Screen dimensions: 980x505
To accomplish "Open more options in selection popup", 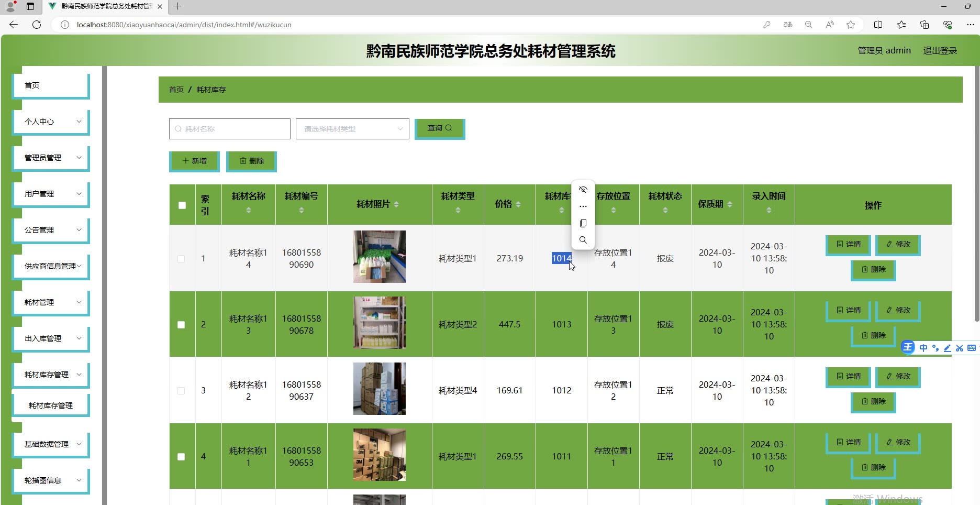I will click(x=583, y=206).
